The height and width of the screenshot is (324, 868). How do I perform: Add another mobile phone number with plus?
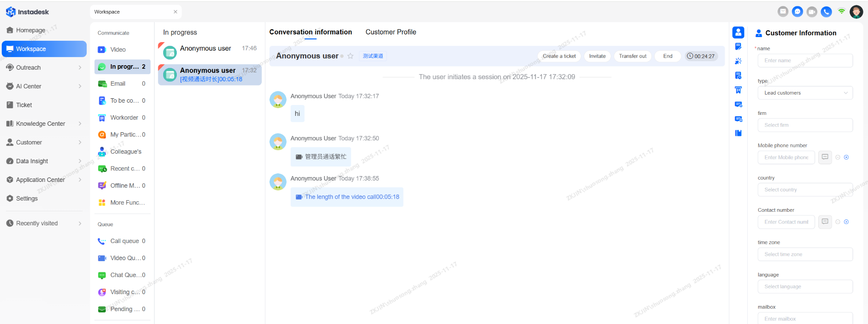(846, 157)
